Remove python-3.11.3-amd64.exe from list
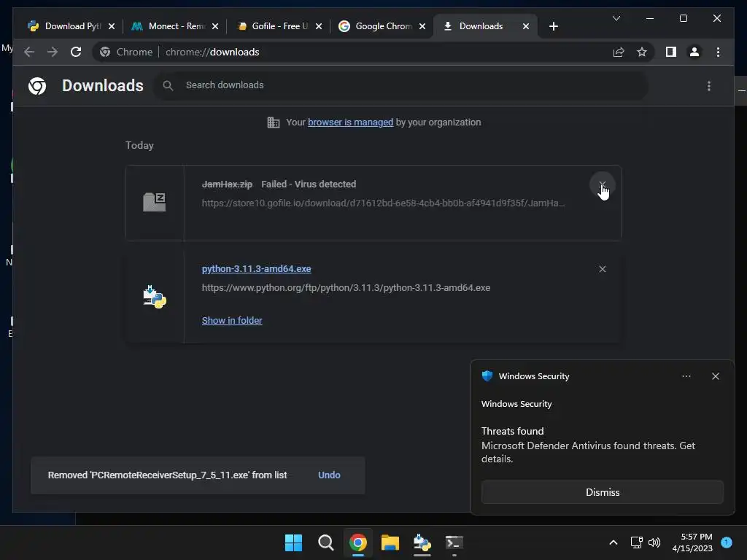The image size is (747, 560). (x=602, y=269)
